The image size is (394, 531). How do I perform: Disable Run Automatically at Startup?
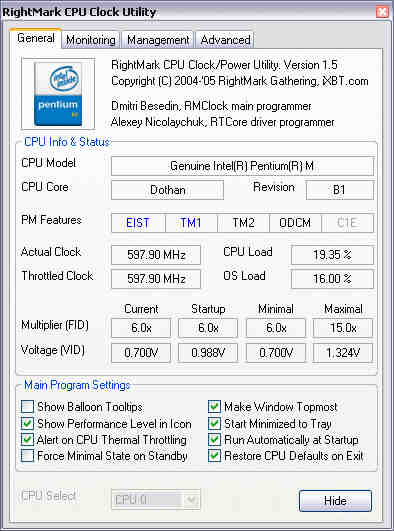214,440
